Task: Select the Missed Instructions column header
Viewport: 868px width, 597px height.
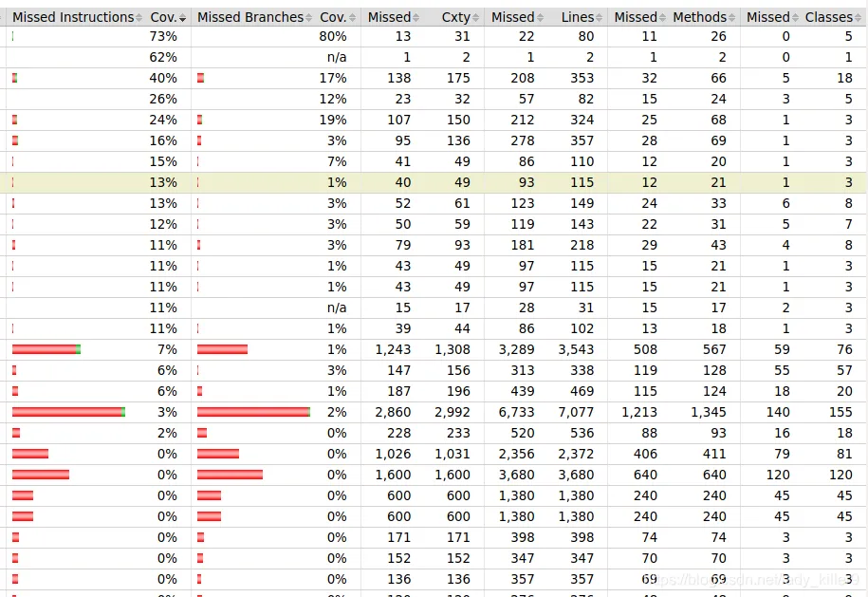Action: coord(73,17)
